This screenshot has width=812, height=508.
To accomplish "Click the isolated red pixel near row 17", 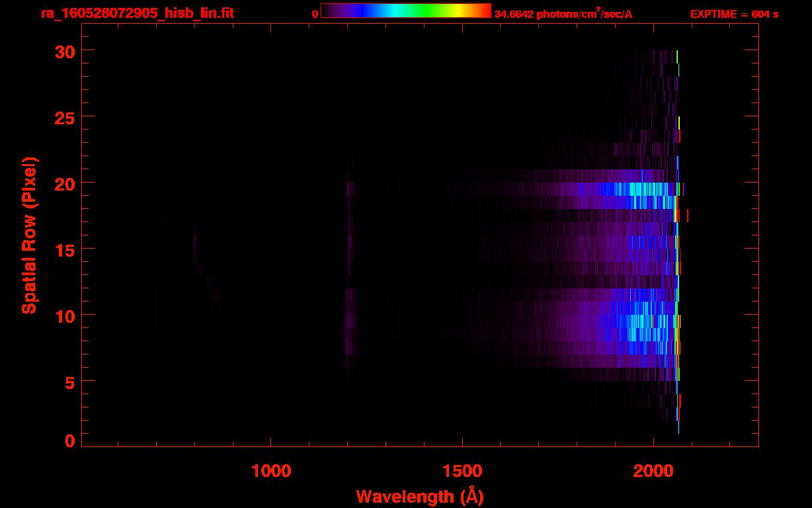I will pyautogui.click(x=688, y=216).
